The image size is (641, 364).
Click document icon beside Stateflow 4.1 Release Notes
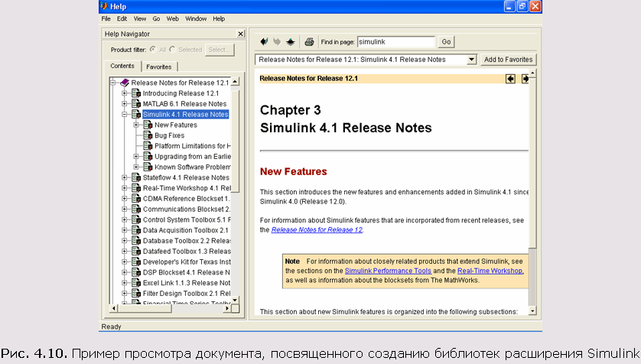coord(136,177)
